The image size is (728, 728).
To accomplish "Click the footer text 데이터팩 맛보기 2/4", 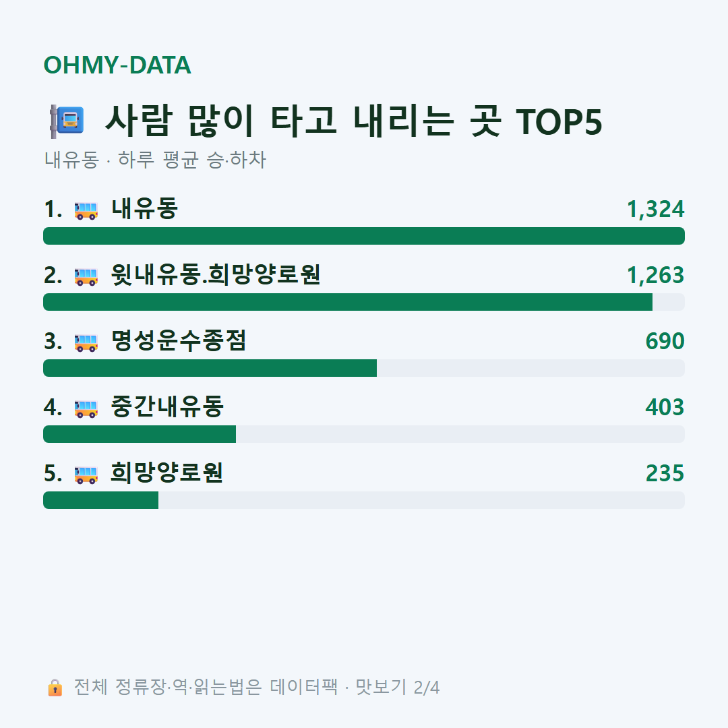I will coord(355,687).
